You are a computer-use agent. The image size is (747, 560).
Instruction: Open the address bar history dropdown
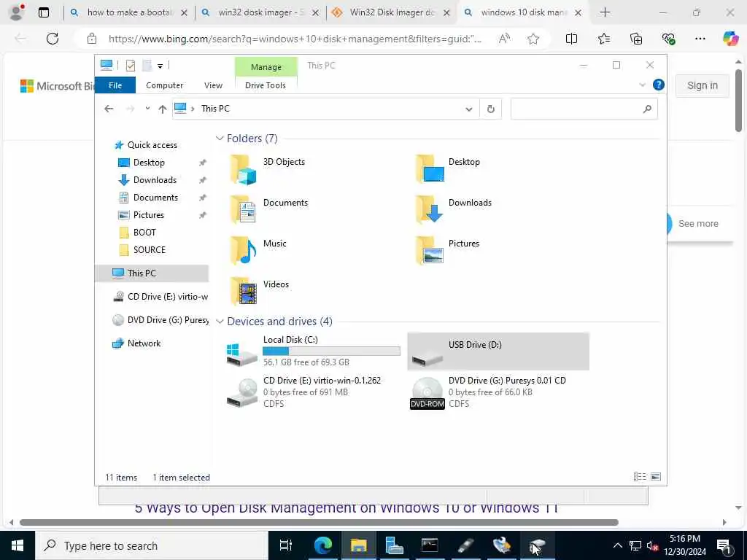[469, 109]
